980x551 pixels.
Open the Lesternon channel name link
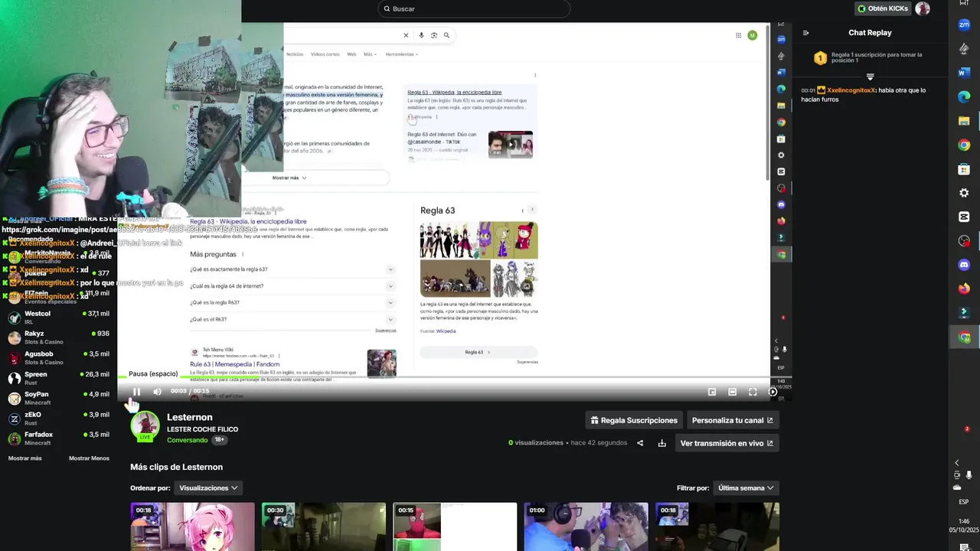coord(190,417)
